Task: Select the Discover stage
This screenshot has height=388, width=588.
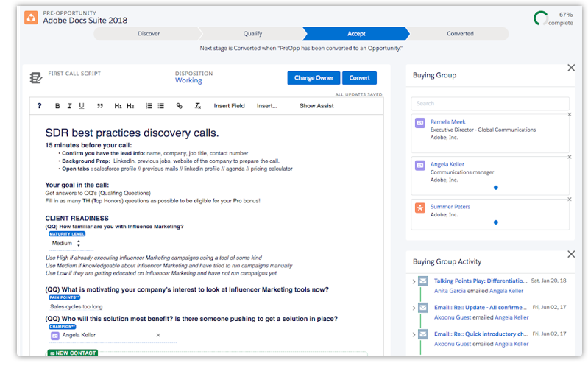Action: pyautogui.click(x=149, y=33)
